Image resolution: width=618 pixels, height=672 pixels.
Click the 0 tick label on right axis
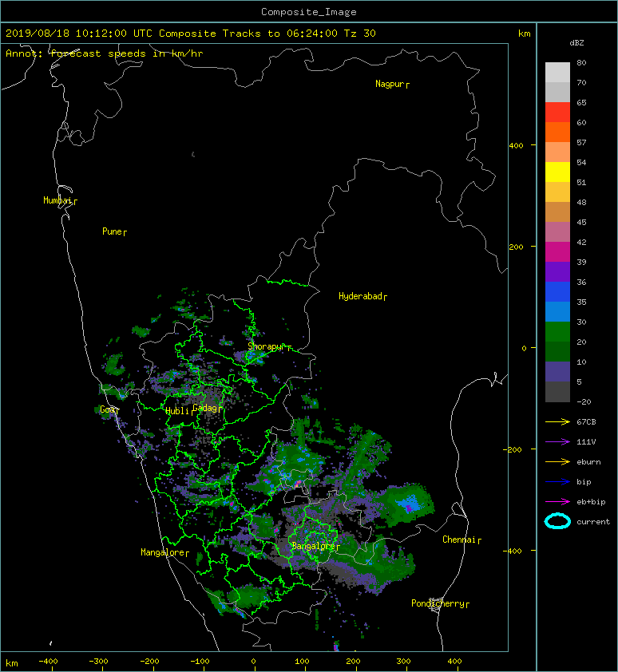pos(524,349)
